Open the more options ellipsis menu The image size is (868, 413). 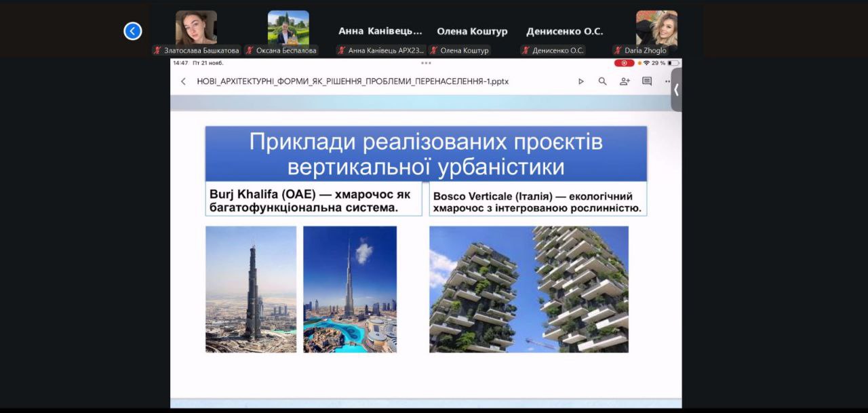pos(667,81)
